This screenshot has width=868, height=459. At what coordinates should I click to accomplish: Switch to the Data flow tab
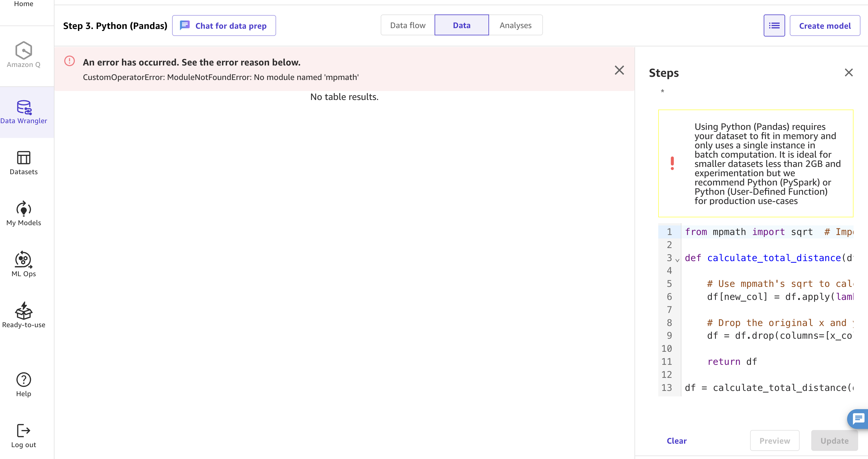tap(407, 25)
